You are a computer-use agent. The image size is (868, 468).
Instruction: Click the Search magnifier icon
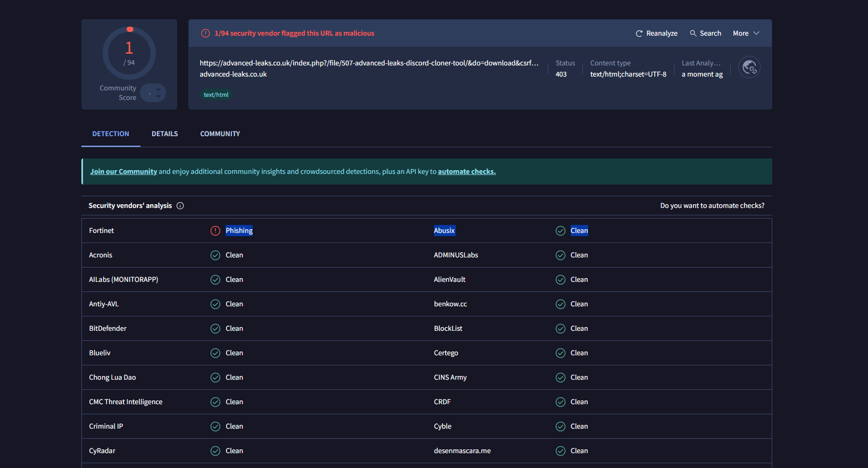[x=693, y=33]
